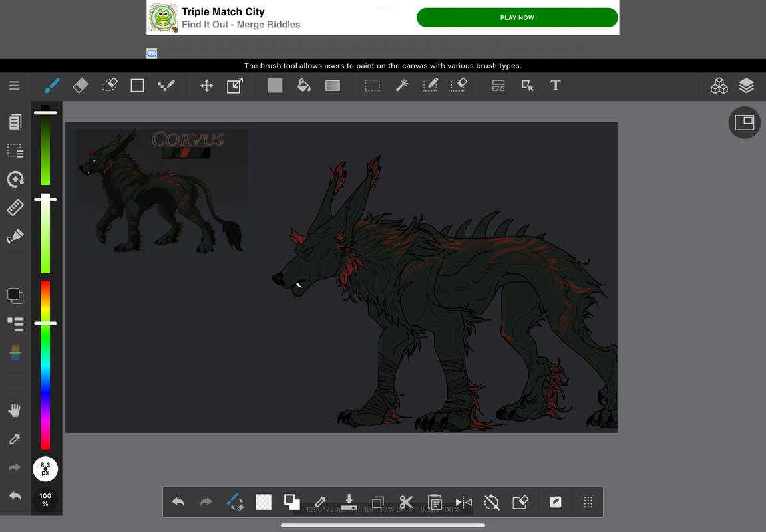Viewport: 766px width, 532px height.
Task: Click the foreground/background color swatch
Action: point(15,295)
